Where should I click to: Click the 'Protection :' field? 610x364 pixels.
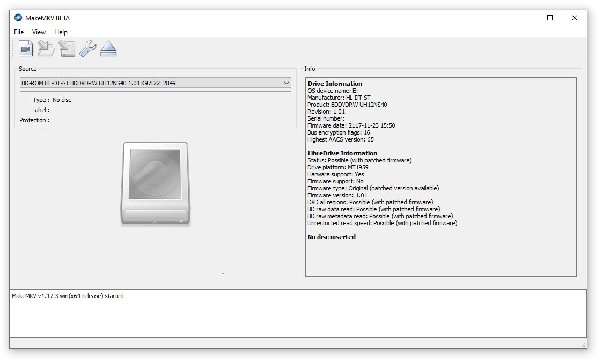(x=35, y=120)
